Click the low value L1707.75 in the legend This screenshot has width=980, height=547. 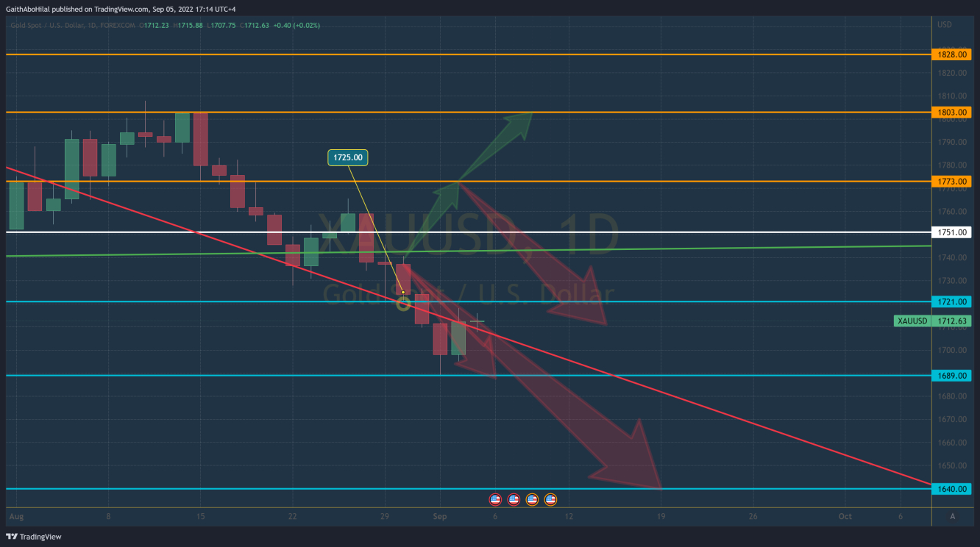pyautogui.click(x=221, y=25)
